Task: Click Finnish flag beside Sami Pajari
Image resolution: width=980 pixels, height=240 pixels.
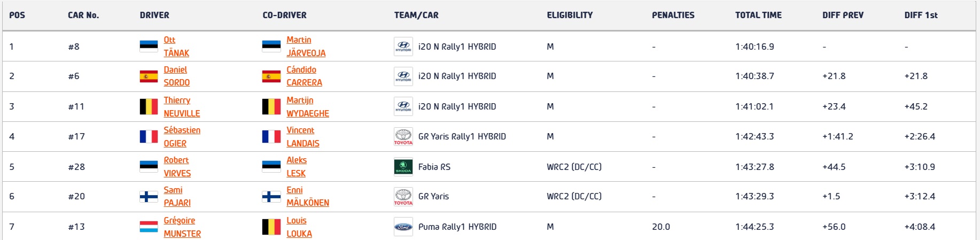Action: click(x=149, y=197)
